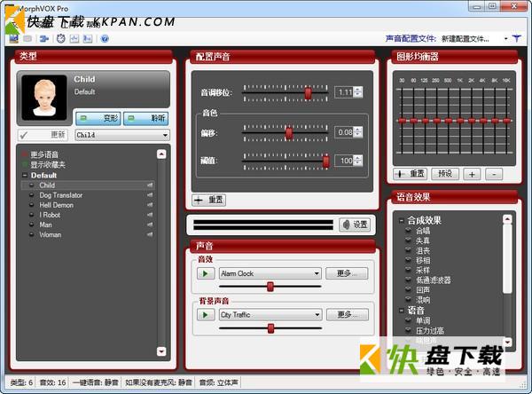This screenshot has height=394, width=532.
Task: Play the City Traffic background sound
Action: pos(206,315)
